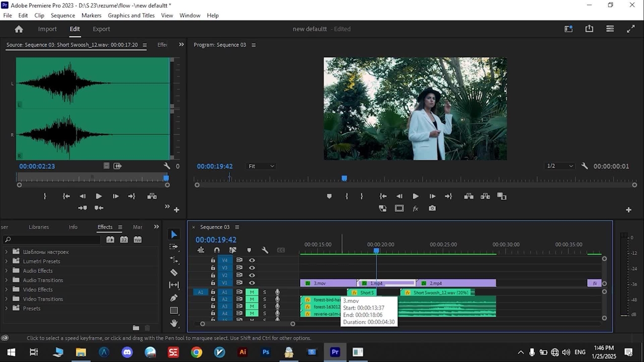Screen dimensions: 644x362
Task: Hide the V1 track output with the eye icon
Action: (252, 283)
